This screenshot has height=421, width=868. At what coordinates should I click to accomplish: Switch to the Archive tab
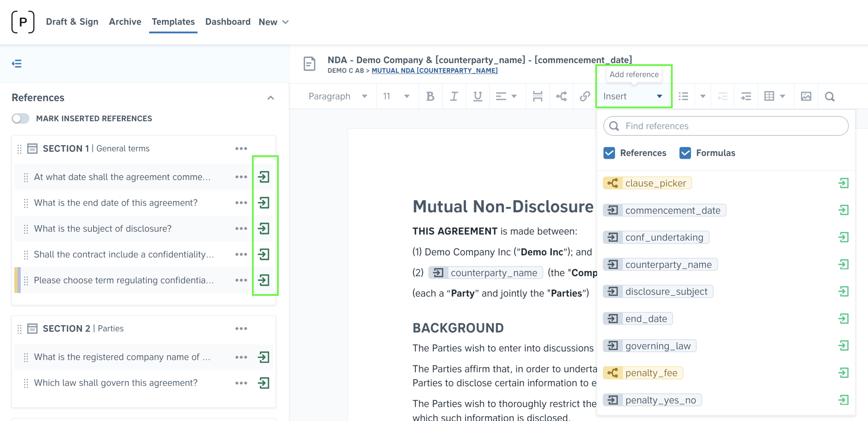(x=125, y=21)
